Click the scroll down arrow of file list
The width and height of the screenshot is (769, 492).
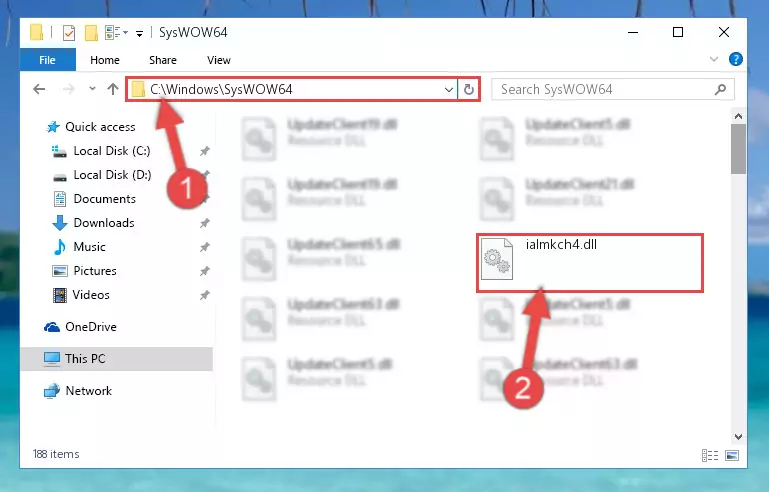tap(738, 437)
